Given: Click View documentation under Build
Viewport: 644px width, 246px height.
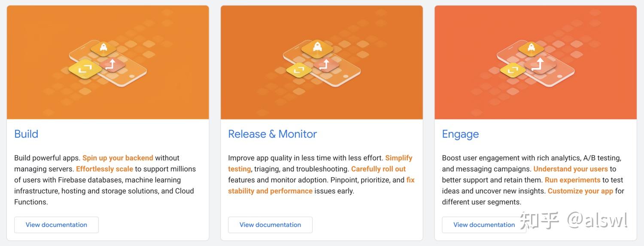Looking at the screenshot, I should [56, 225].
